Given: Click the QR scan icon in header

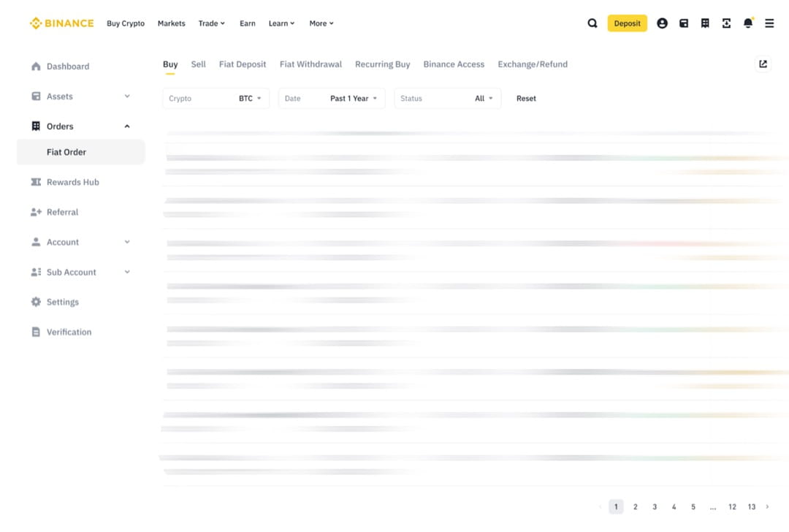Looking at the screenshot, I should (x=726, y=23).
